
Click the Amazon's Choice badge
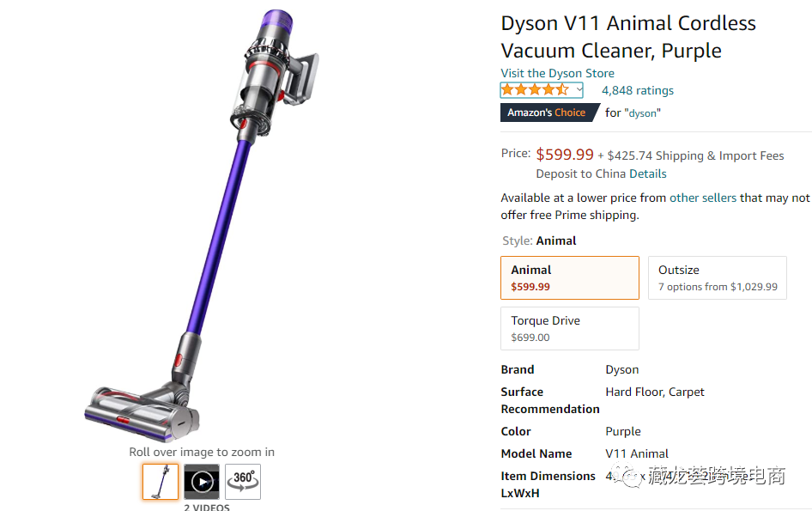pyautogui.click(x=546, y=113)
